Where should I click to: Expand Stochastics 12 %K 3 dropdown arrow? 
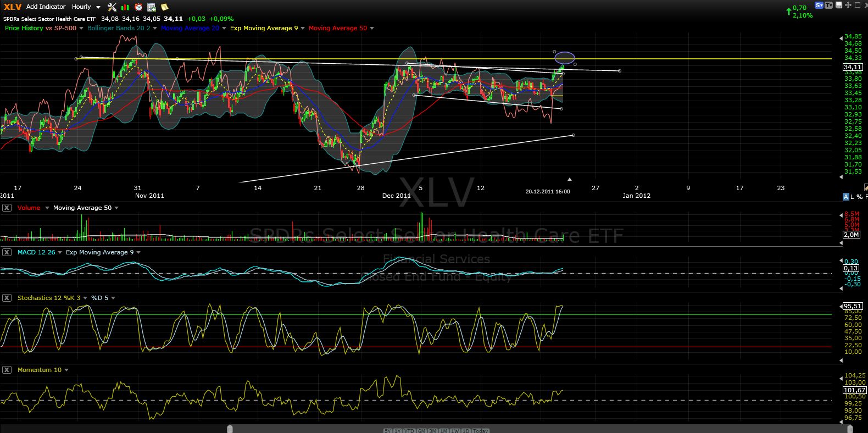85,298
